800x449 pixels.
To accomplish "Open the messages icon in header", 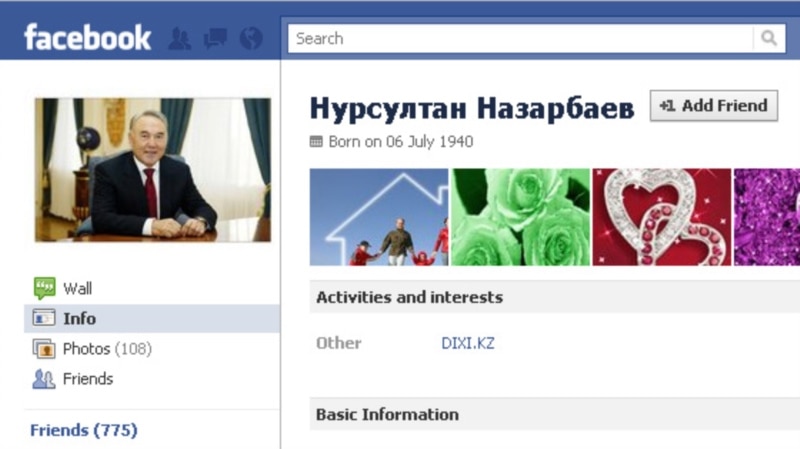I will pyautogui.click(x=215, y=38).
